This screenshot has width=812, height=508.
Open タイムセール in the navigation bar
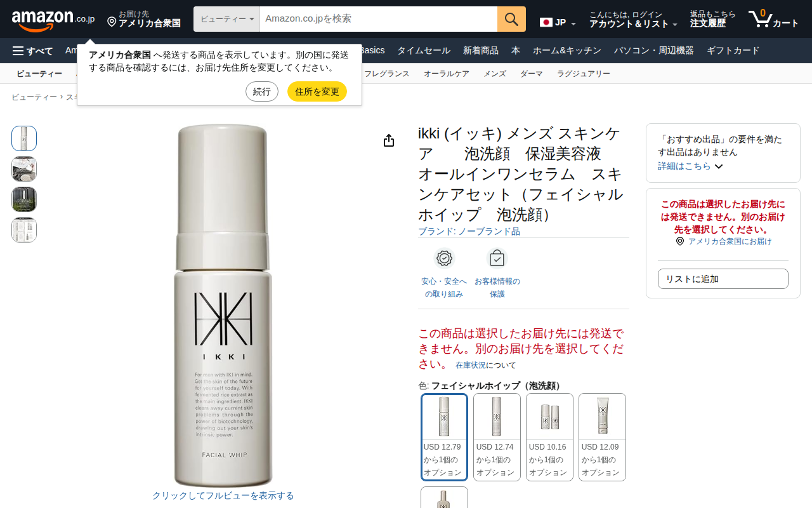pyautogui.click(x=424, y=51)
